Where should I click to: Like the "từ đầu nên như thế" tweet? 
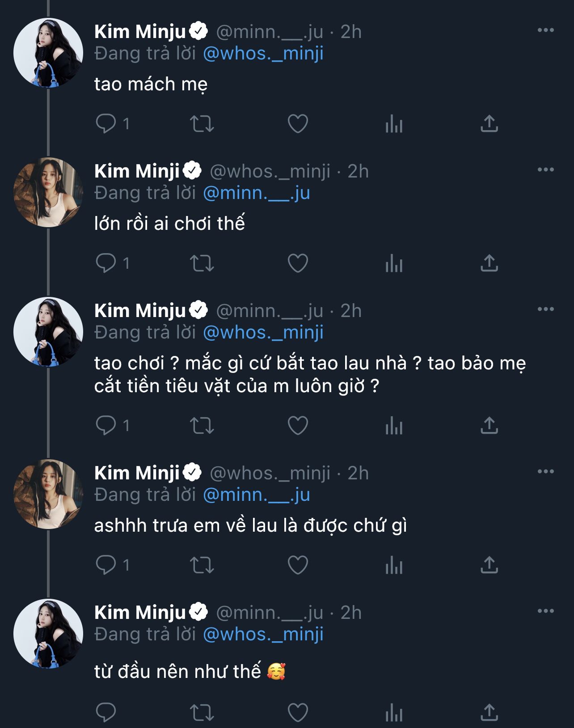298,712
